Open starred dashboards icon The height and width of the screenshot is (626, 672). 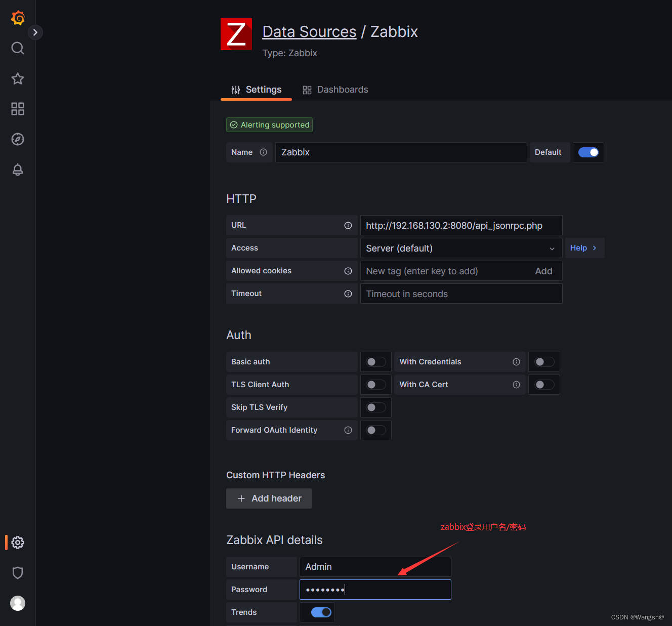18,78
